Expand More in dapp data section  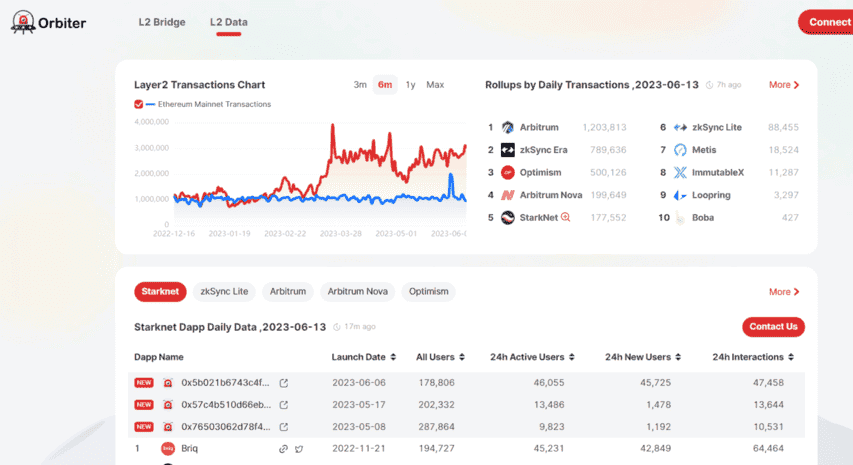784,292
